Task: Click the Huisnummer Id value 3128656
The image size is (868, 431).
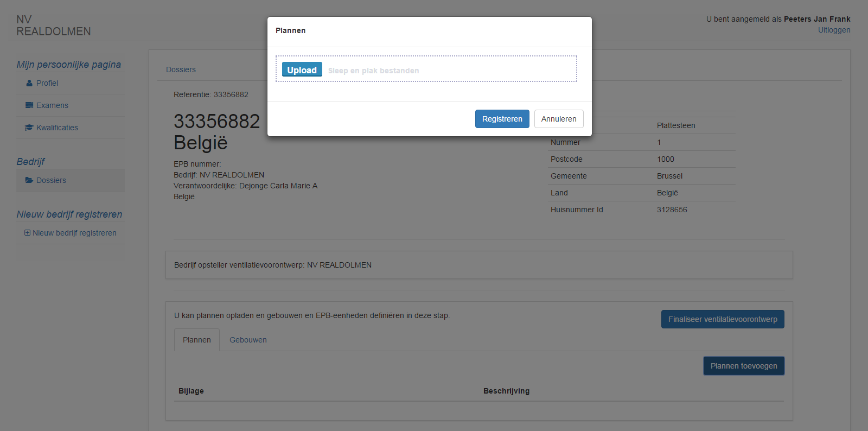Action: 672,210
